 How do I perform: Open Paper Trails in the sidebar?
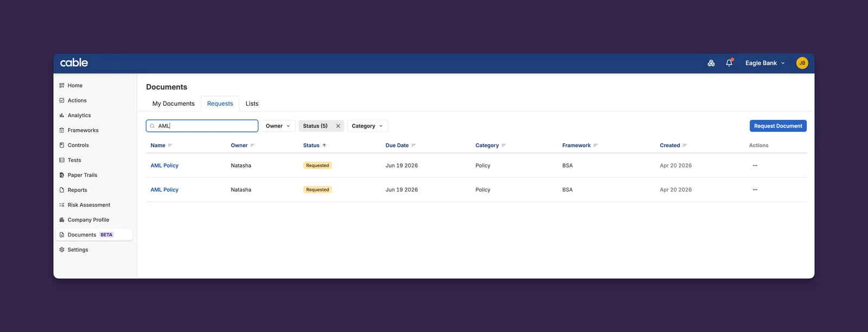pos(94,175)
